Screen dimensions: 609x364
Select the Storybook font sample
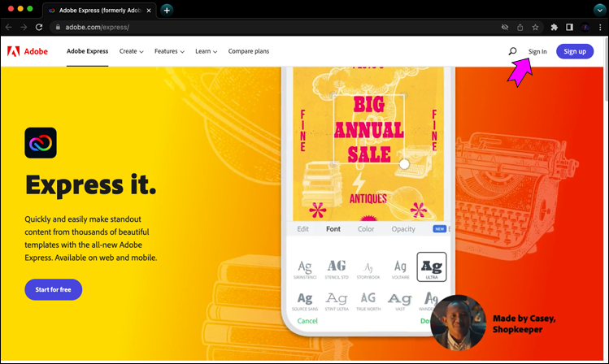point(368,269)
